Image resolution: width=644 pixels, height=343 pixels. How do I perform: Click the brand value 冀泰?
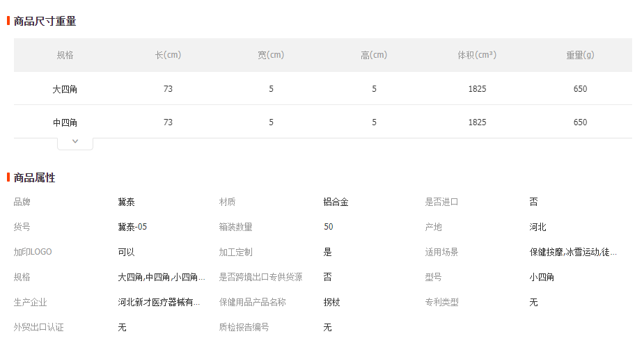[x=127, y=202]
